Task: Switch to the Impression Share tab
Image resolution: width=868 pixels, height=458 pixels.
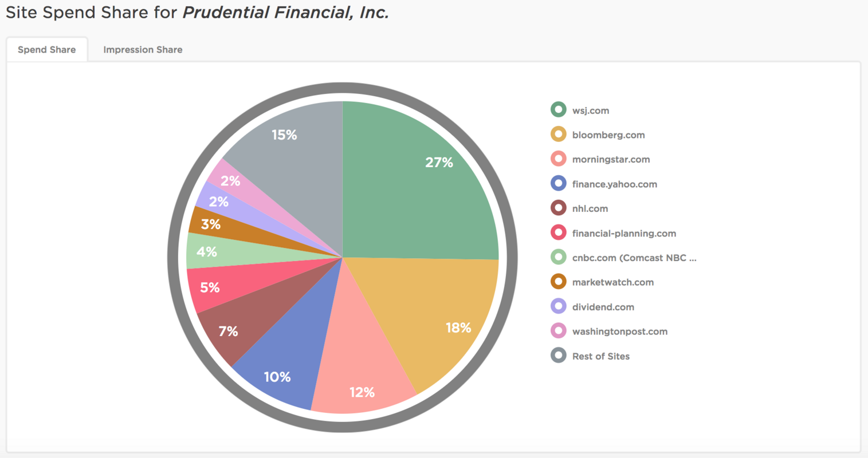Action: click(x=143, y=50)
